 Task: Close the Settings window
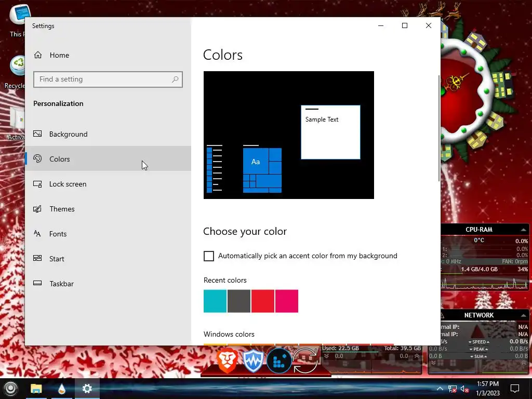[429, 26]
